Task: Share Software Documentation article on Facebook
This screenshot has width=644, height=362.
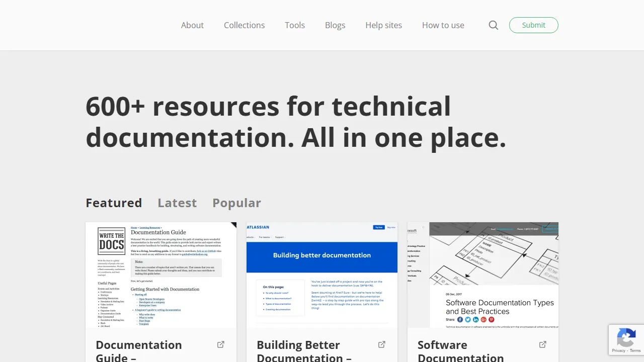Action: click(459, 319)
